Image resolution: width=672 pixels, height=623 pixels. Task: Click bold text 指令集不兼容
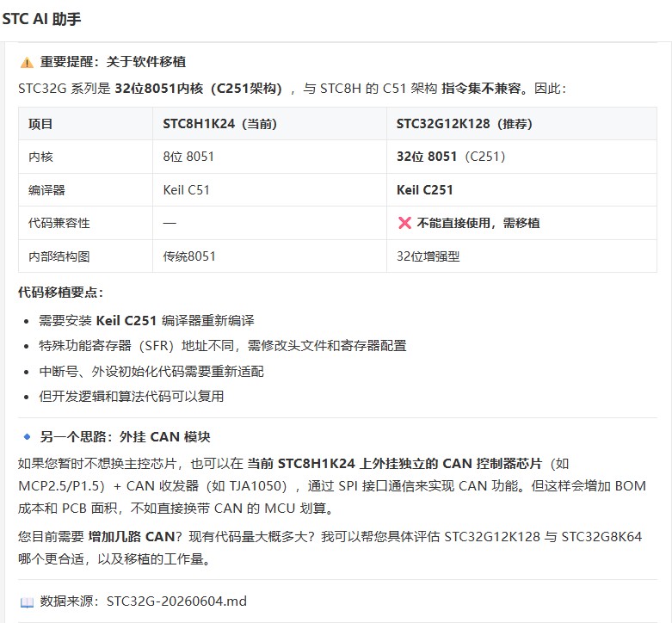(x=481, y=89)
